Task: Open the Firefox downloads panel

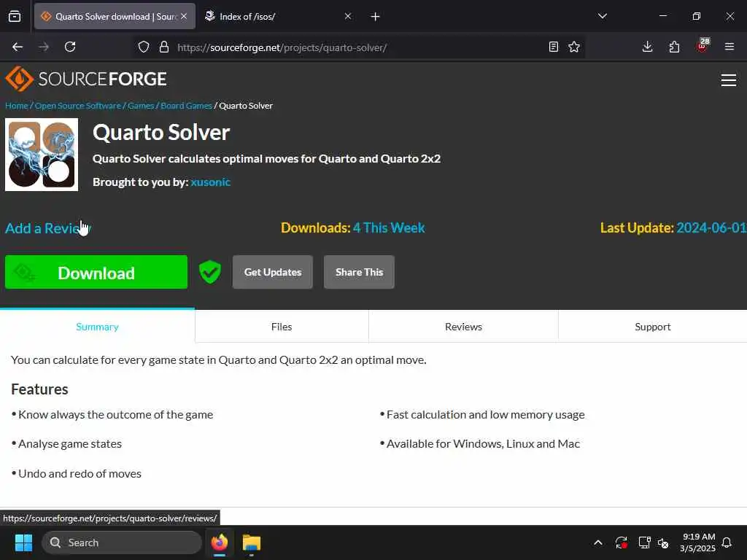Action: (x=647, y=47)
